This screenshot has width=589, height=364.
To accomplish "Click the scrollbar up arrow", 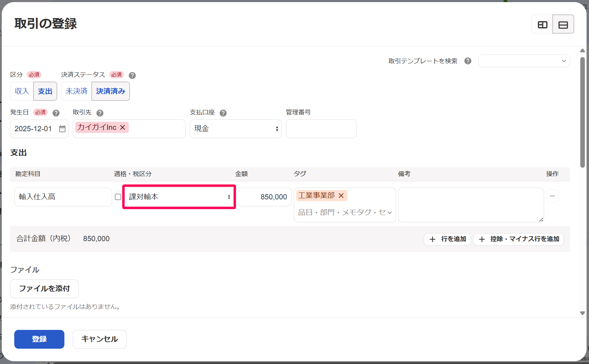I will point(582,51).
